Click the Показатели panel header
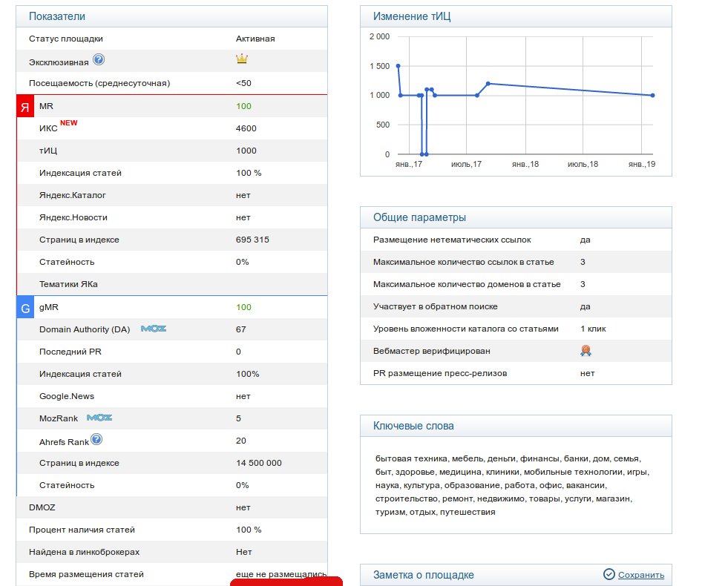 pyautogui.click(x=171, y=16)
